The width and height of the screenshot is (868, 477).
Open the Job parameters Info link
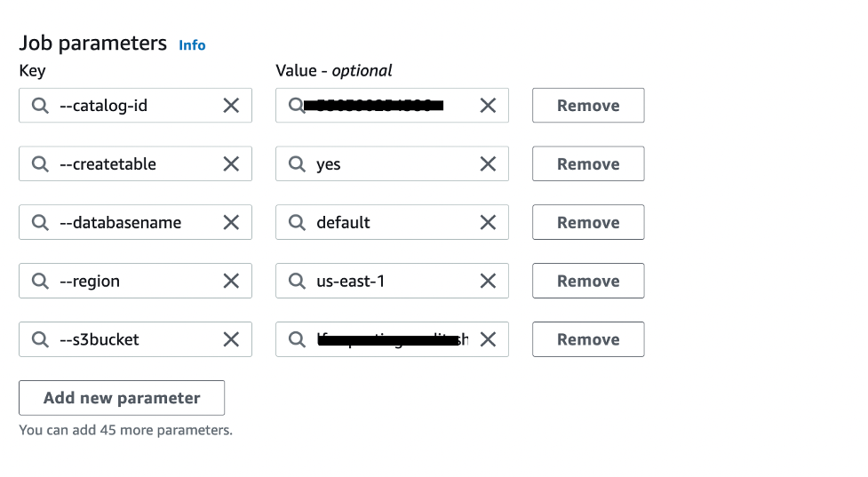point(192,45)
